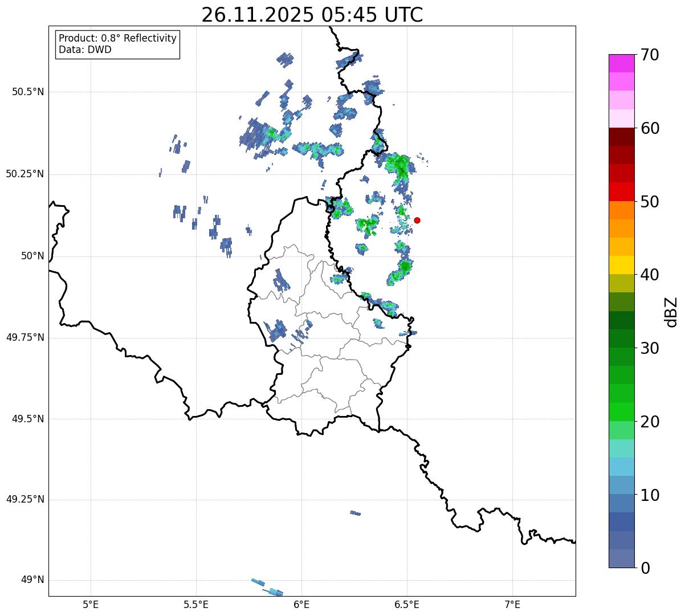Click the colorbar tick label 20
685x616 pixels.
tap(650, 422)
